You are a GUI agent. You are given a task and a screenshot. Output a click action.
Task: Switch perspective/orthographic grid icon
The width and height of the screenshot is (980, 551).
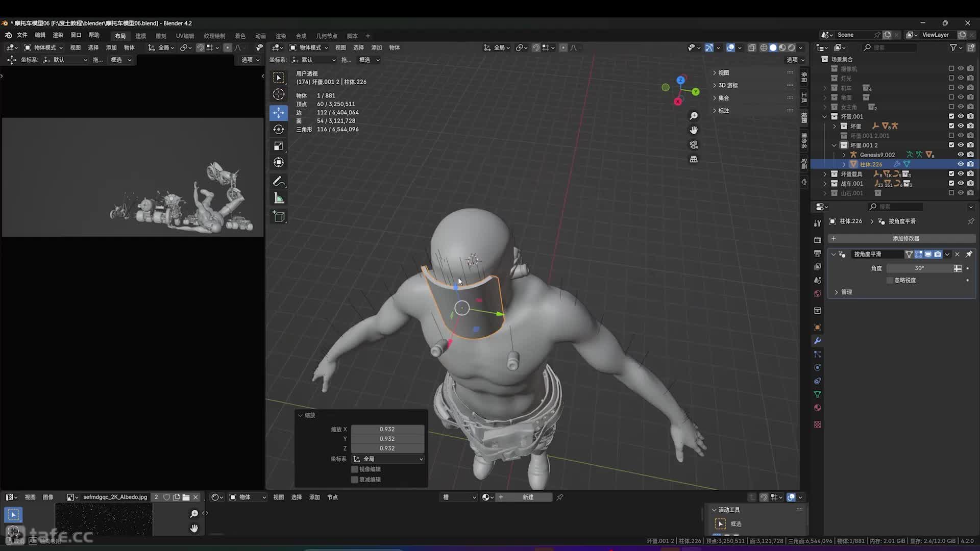click(x=694, y=159)
